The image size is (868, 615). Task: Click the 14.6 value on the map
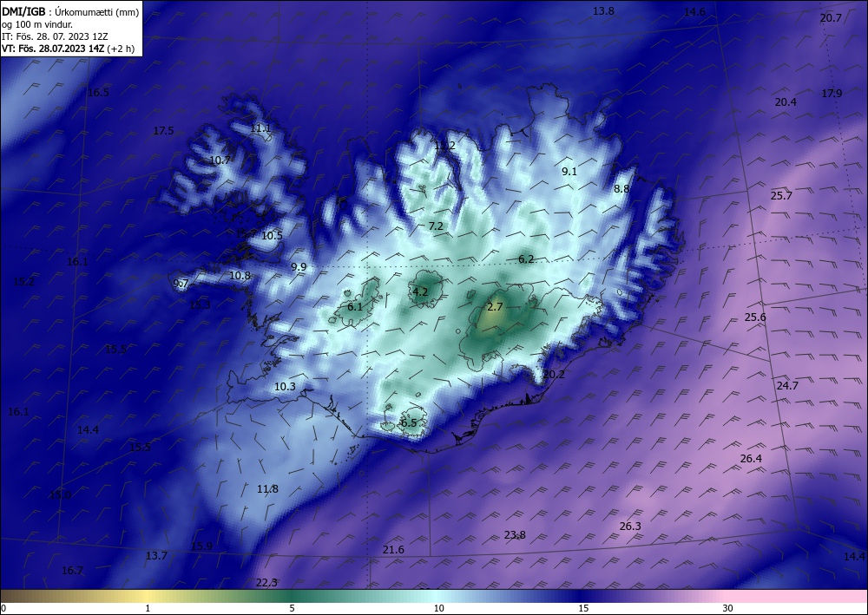(694, 11)
